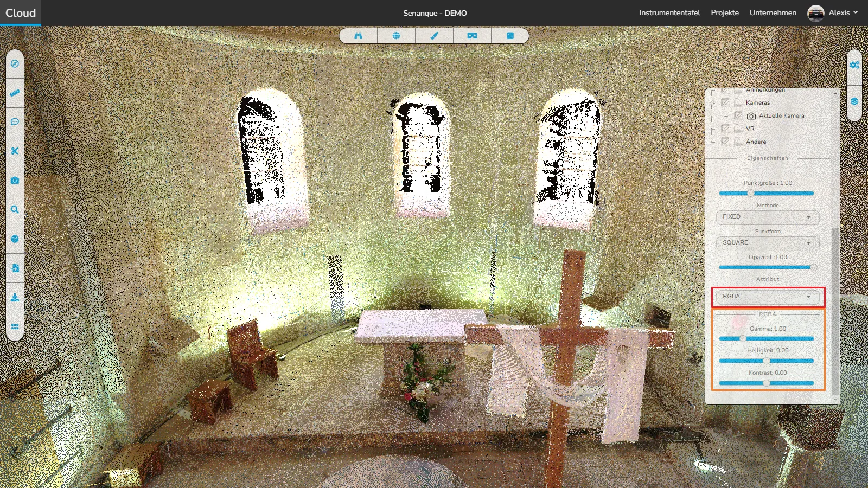Image resolution: width=868 pixels, height=488 pixels.
Task: Click the binoculars view icon
Action: (358, 36)
